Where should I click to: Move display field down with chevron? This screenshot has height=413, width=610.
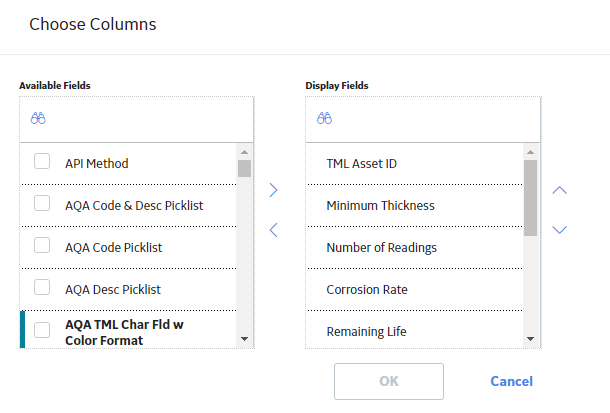tap(559, 229)
